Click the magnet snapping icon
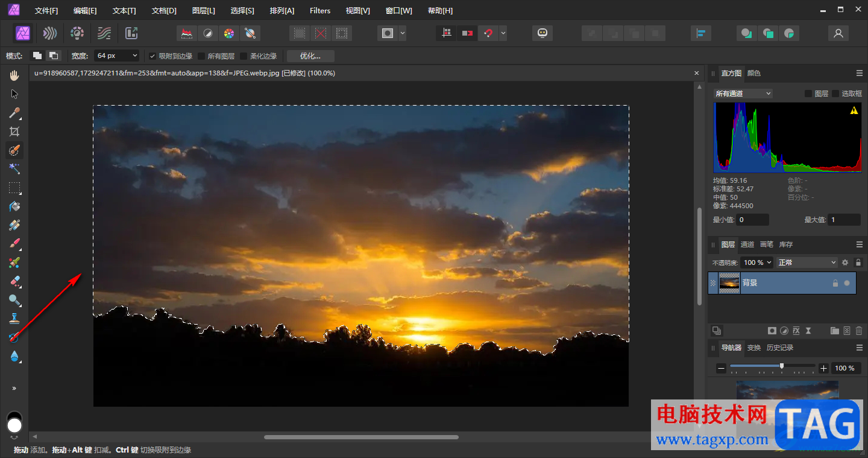868x458 pixels. coord(488,33)
